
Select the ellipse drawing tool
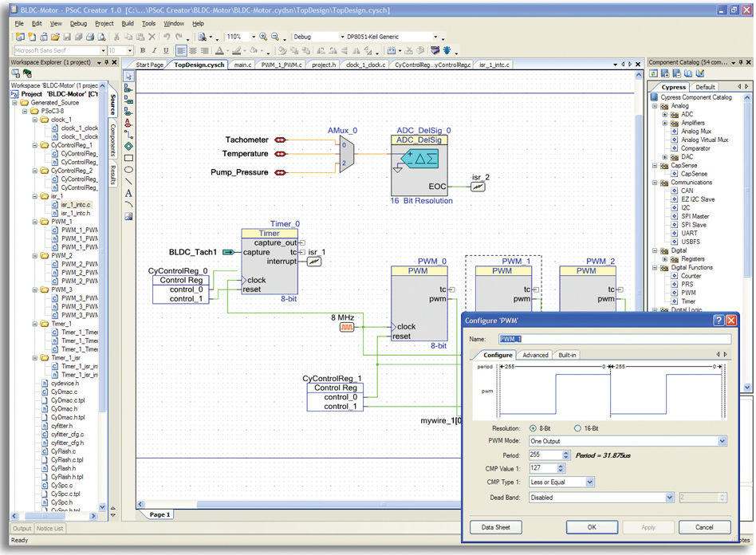point(128,170)
